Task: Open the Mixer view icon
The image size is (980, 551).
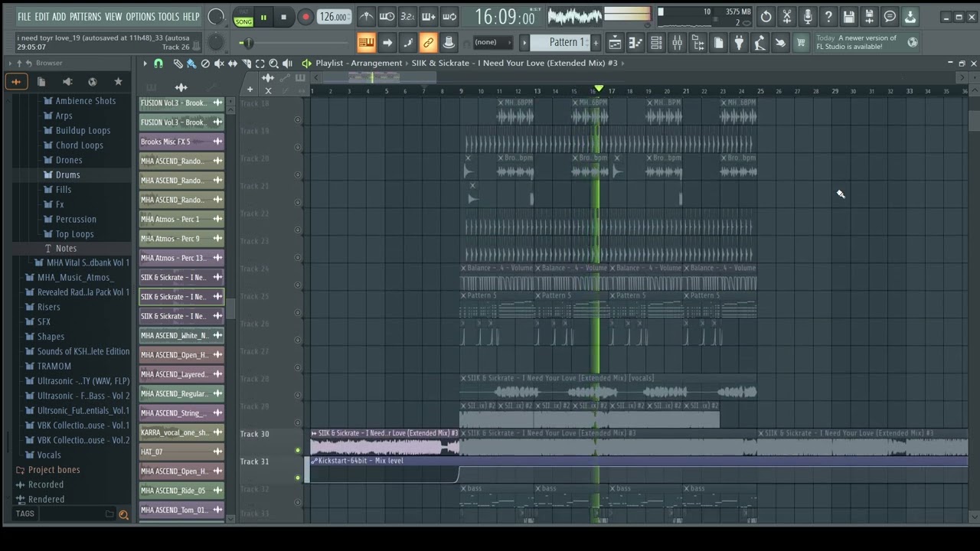Action: pyautogui.click(x=677, y=43)
